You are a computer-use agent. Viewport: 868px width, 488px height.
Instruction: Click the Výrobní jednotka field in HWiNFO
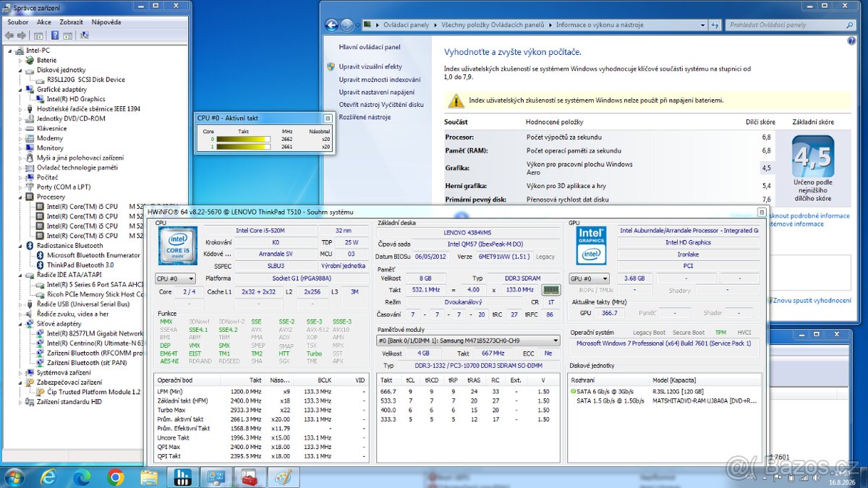coord(343,266)
